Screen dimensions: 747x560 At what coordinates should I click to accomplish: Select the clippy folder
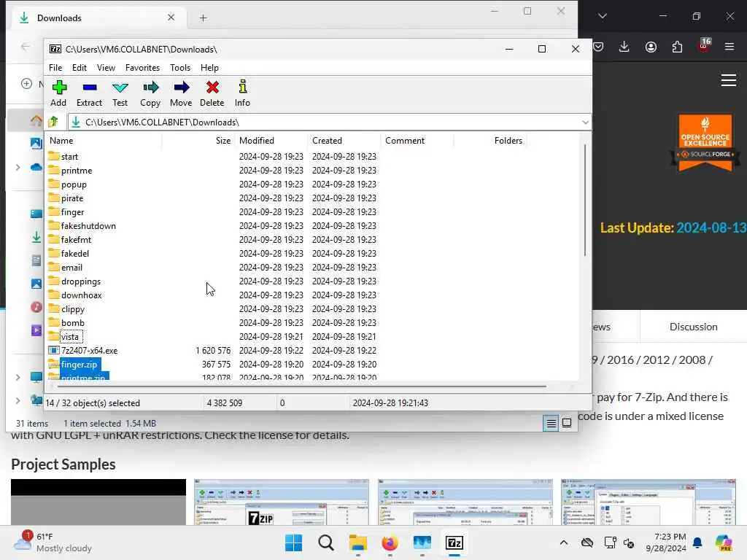72,309
